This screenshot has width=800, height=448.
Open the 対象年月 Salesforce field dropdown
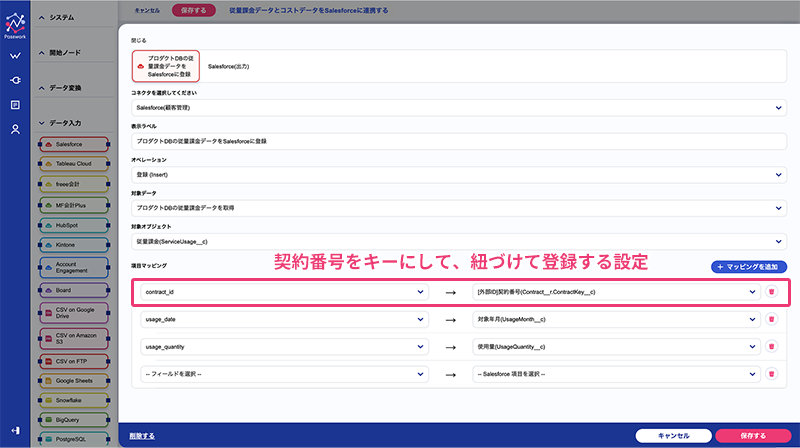pyautogui.click(x=616, y=319)
